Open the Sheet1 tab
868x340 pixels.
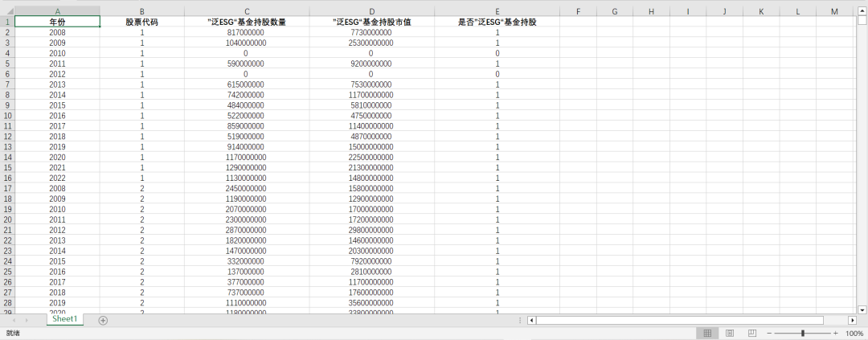[x=64, y=319]
